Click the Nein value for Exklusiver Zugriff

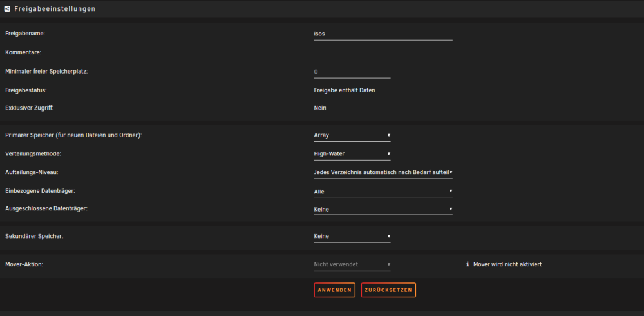click(x=320, y=108)
